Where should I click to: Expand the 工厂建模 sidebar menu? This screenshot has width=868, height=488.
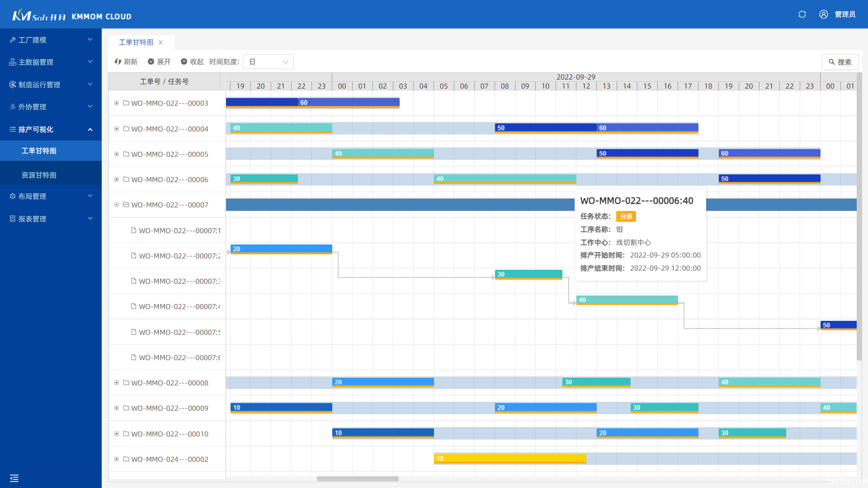tap(51, 40)
